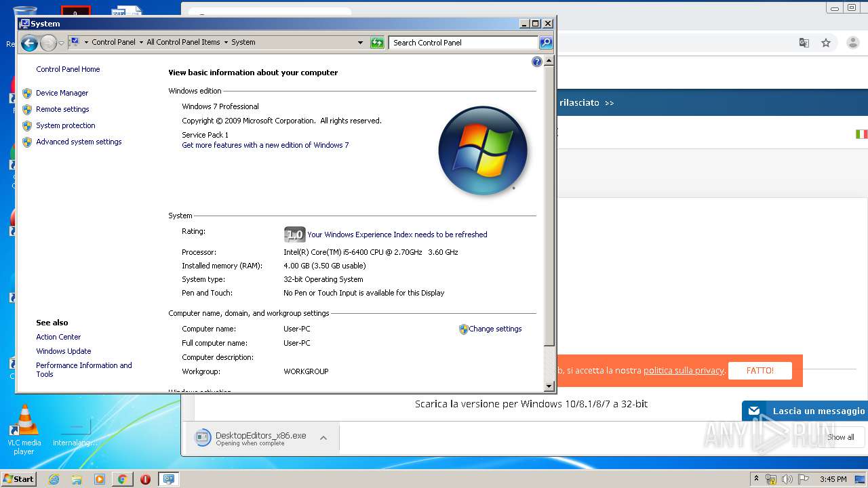Open the politica sulla privacy link
The height and width of the screenshot is (488, 868).
pyautogui.click(x=684, y=371)
